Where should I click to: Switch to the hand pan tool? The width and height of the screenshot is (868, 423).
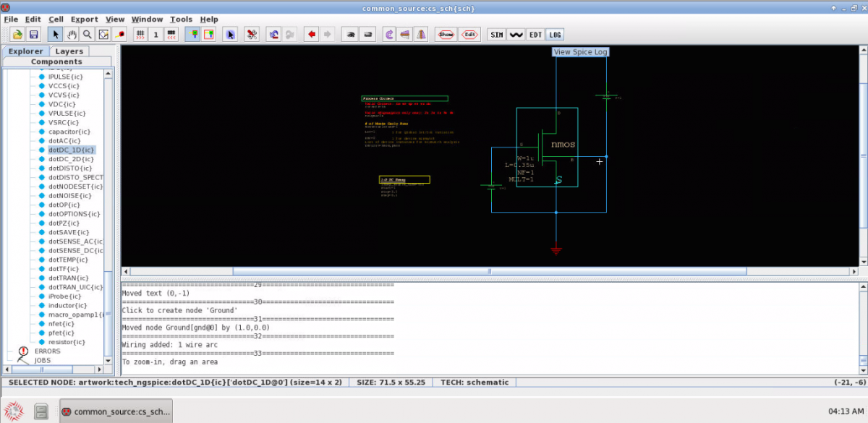[72, 34]
